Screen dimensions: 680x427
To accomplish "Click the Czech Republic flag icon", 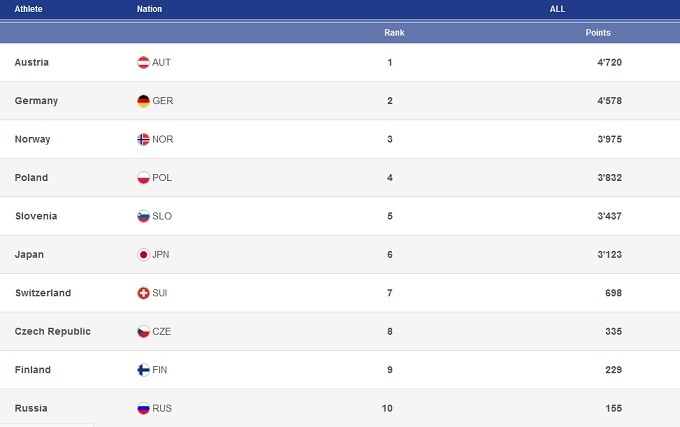I will [x=143, y=332].
